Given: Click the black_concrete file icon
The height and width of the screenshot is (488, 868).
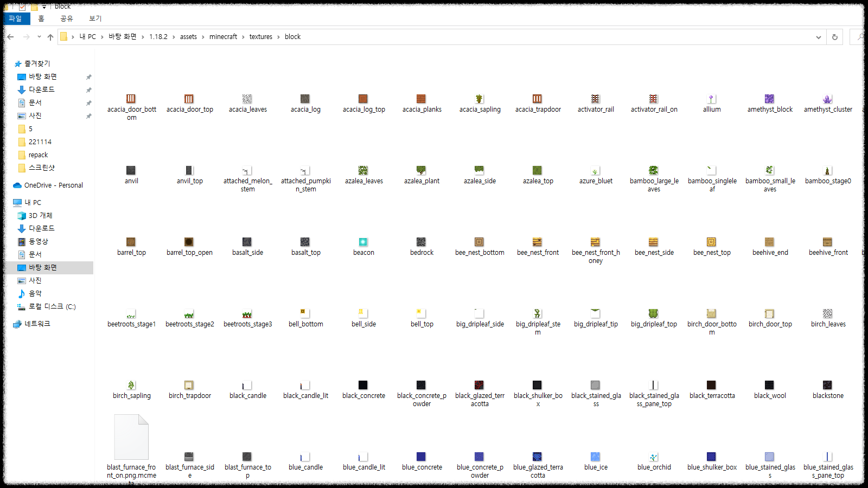Looking at the screenshot, I should pyautogui.click(x=363, y=386).
